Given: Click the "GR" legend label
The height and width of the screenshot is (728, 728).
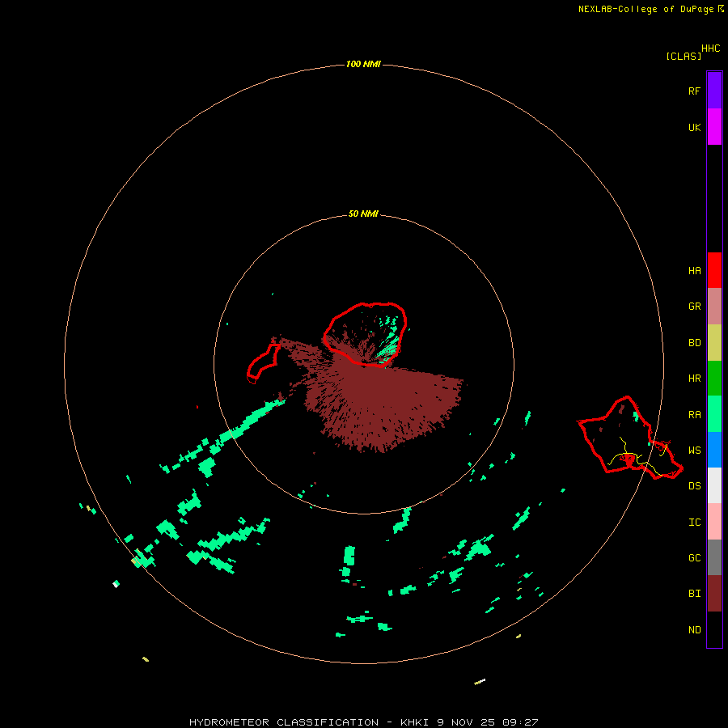Looking at the screenshot, I should pos(694,307).
